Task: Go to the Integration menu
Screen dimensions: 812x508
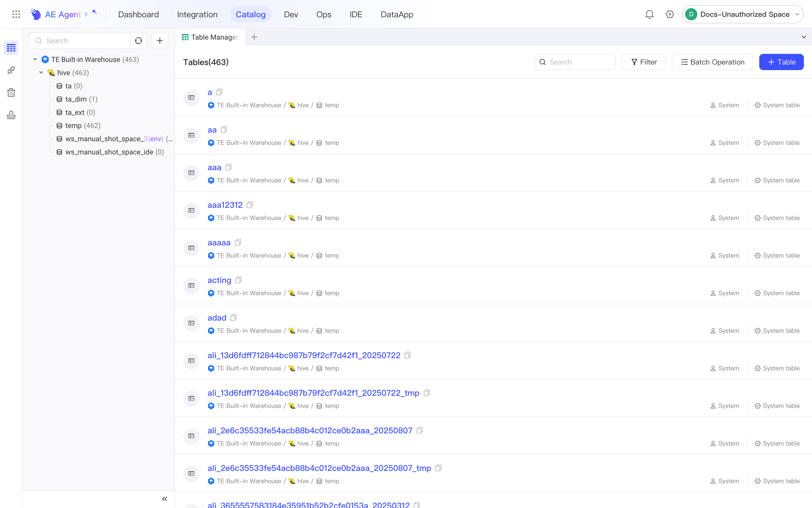Action: 197,14
